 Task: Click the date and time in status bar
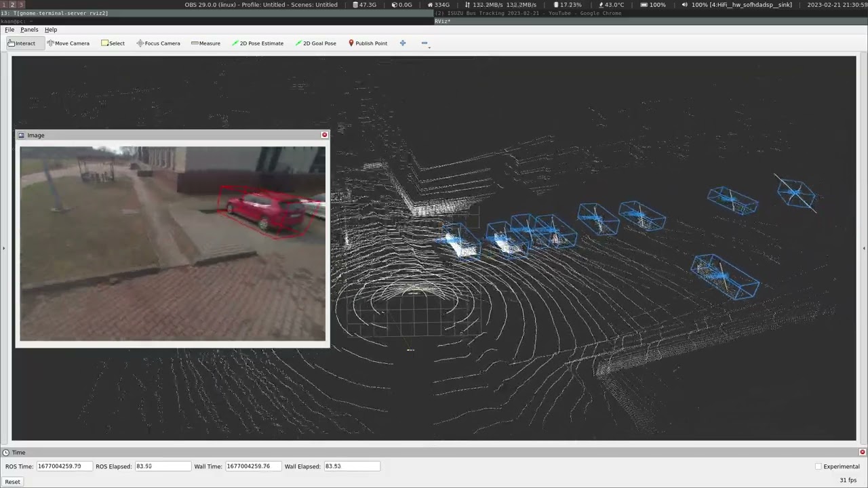coord(837,5)
